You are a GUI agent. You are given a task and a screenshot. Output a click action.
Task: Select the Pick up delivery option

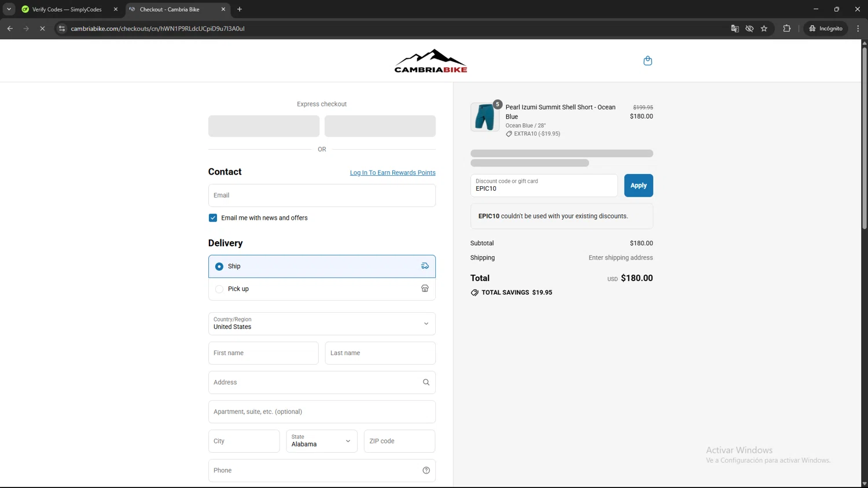322,289
